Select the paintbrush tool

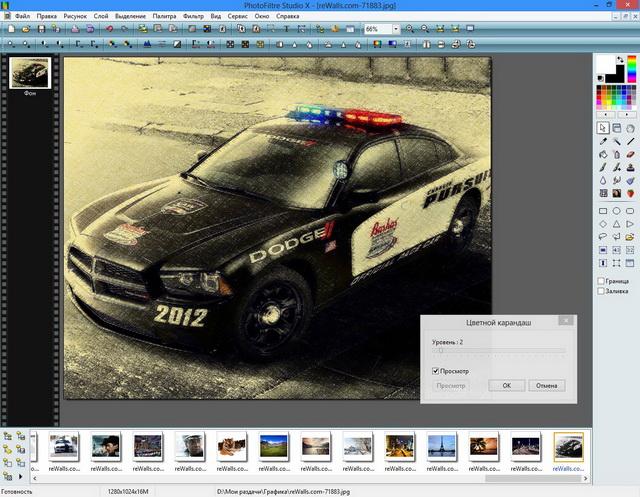click(x=603, y=167)
